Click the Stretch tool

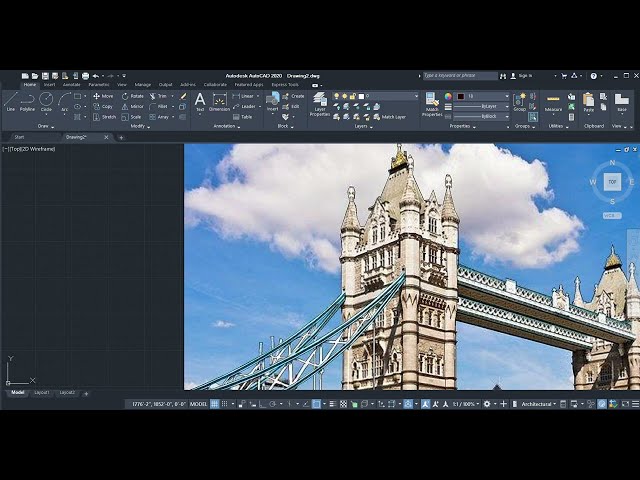tap(104, 117)
